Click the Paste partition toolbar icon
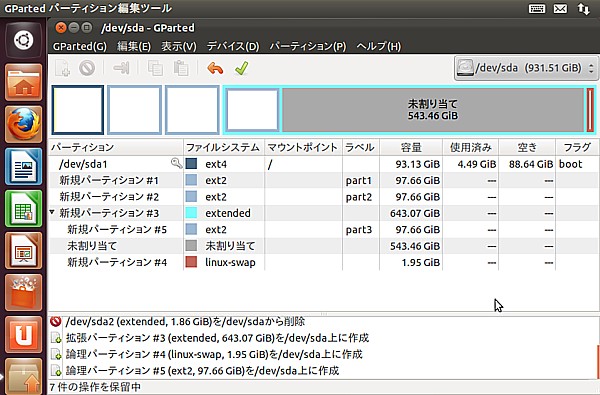The image size is (600, 395). coord(181,69)
